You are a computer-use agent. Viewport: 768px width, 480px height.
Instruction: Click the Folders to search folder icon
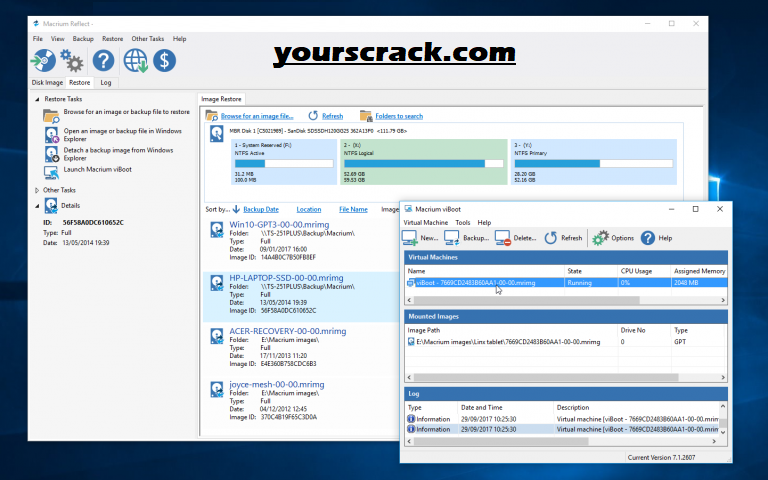tap(365, 116)
